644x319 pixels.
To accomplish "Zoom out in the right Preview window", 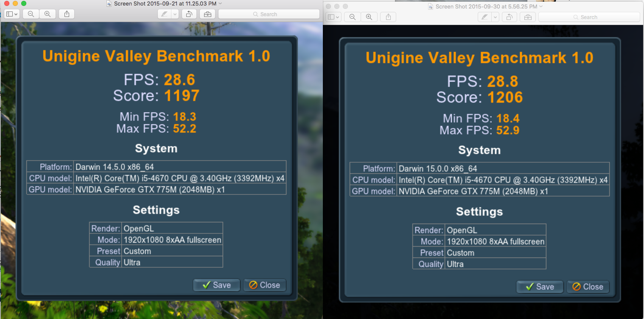I will coord(353,17).
